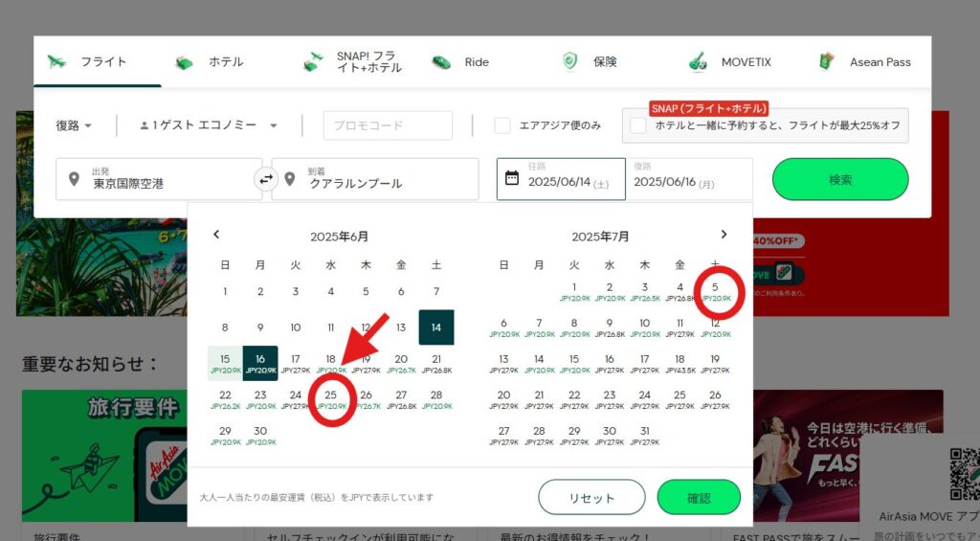
Task: Focus the プロモコード input field
Action: pyautogui.click(x=388, y=125)
